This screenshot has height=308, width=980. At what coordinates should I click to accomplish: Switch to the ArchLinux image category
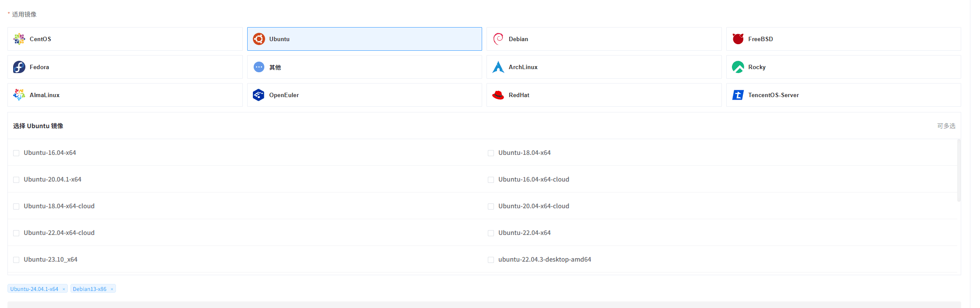pyautogui.click(x=604, y=67)
